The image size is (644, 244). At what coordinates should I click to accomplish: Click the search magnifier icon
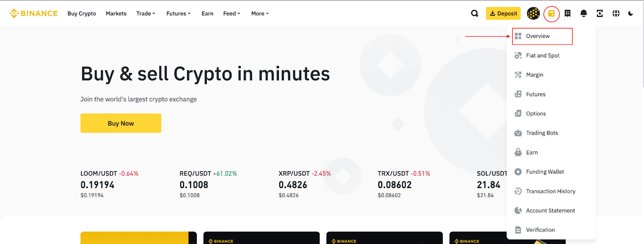[475, 14]
